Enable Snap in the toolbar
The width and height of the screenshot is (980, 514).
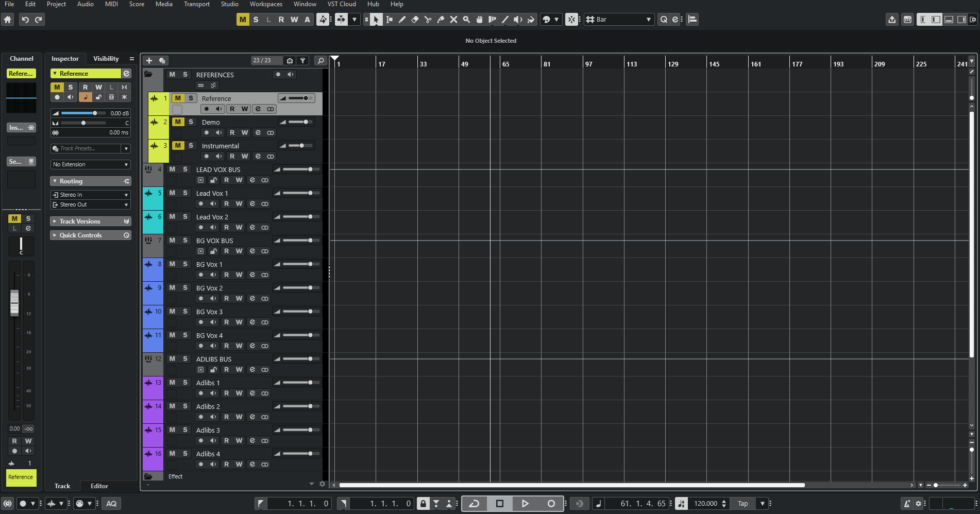click(x=571, y=20)
